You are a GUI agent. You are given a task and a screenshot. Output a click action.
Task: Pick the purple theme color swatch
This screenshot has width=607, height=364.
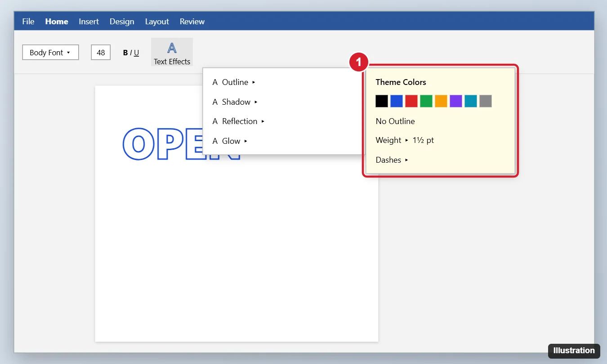click(456, 101)
